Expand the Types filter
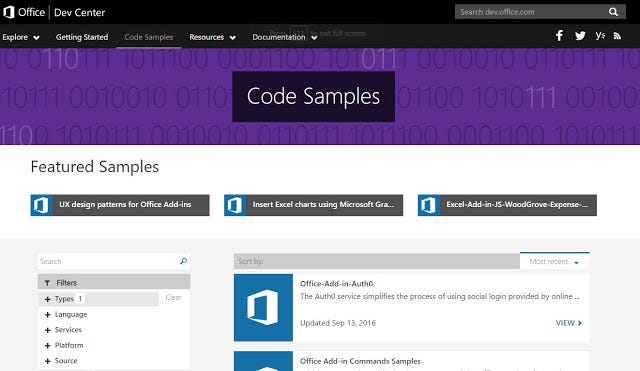The image size is (640, 371). (47, 299)
